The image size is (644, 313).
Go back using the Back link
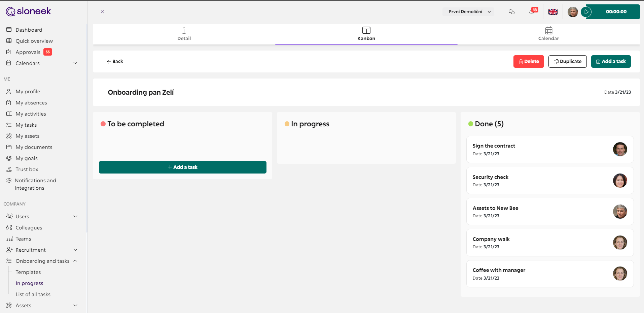pyautogui.click(x=115, y=61)
